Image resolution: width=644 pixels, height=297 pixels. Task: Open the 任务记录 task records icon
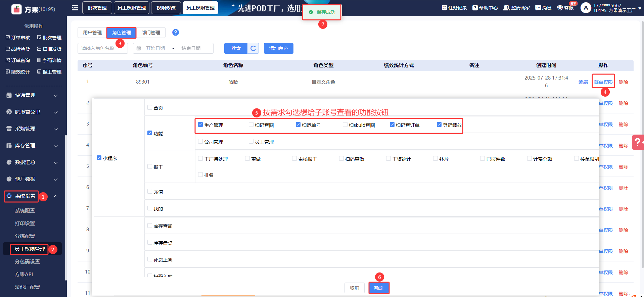click(444, 8)
